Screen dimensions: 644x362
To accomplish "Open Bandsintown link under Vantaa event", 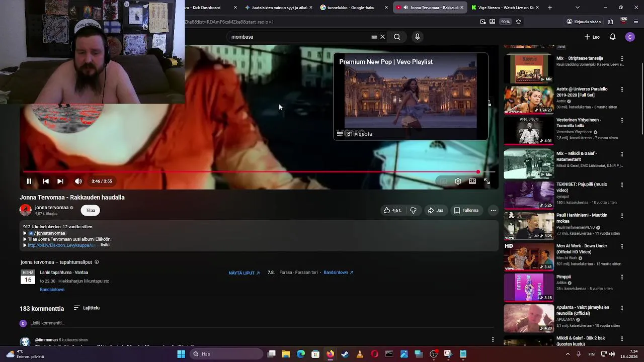I will click(x=52, y=290).
